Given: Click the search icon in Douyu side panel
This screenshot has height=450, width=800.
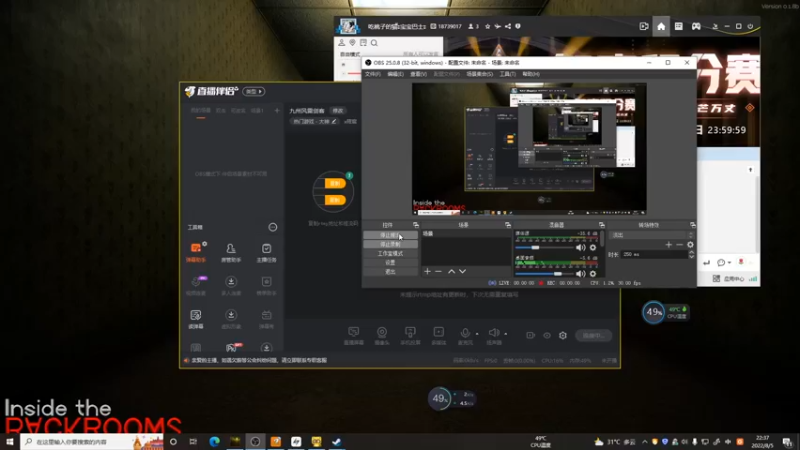Looking at the screenshot, I should (374, 43).
